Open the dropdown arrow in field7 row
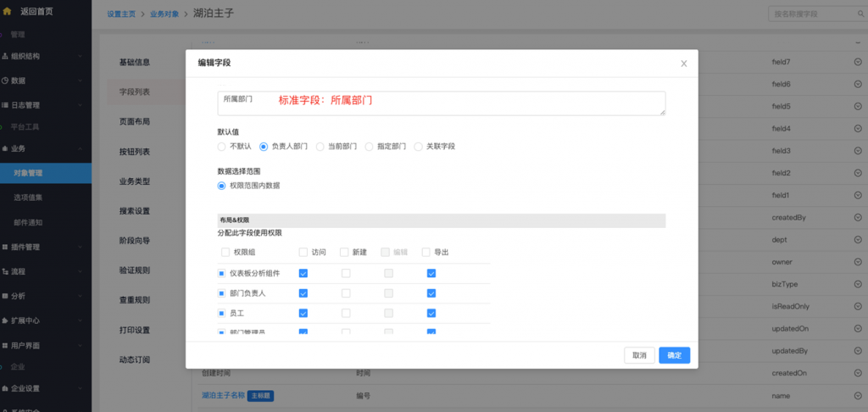The width and height of the screenshot is (868, 412). [858, 63]
